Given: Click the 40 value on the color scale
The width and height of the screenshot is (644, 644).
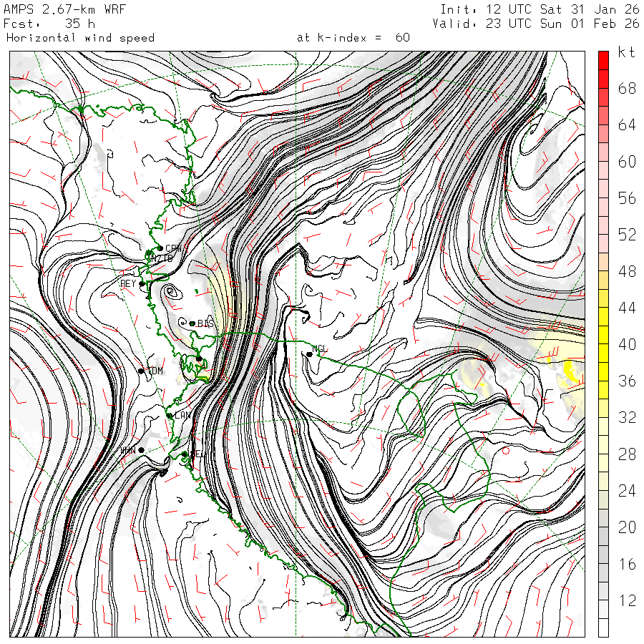Looking at the screenshot, I should (627, 345).
